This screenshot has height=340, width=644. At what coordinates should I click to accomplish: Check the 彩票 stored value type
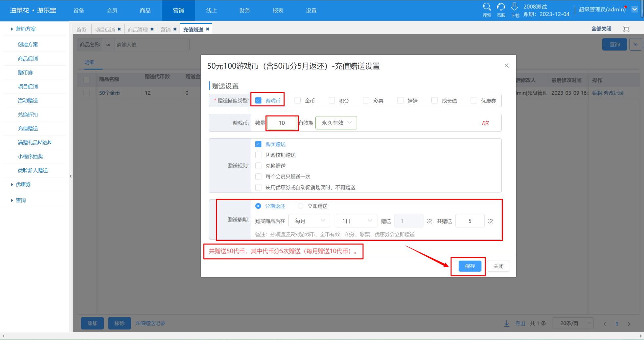click(366, 100)
